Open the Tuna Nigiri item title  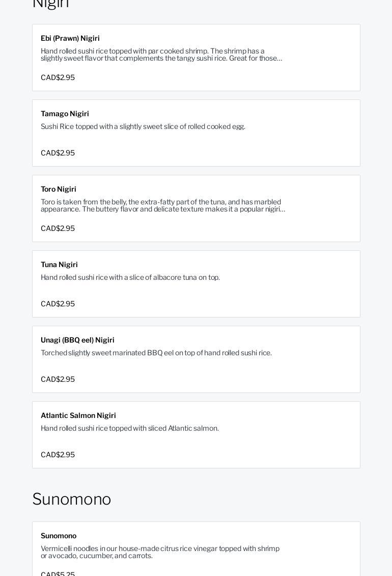click(x=59, y=265)
